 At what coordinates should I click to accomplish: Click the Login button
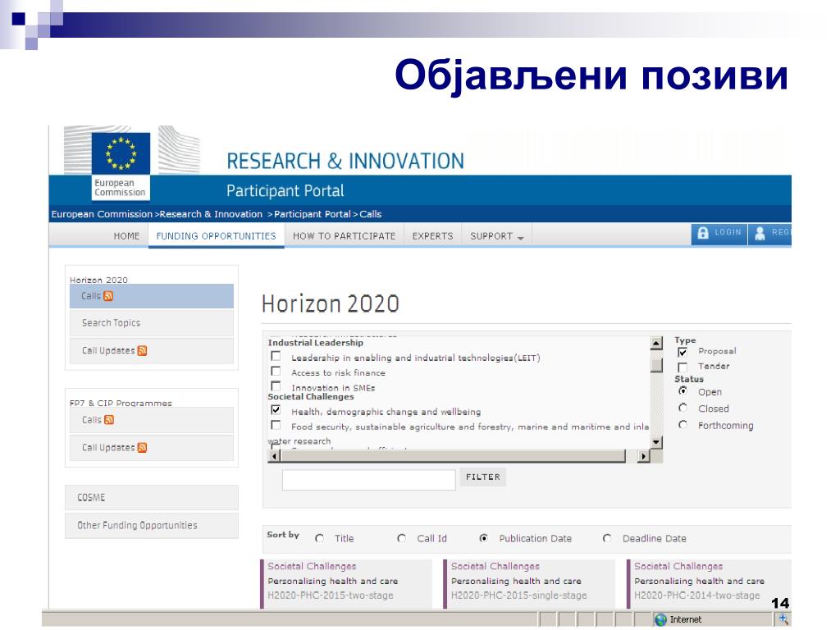(x=719, y=233)
